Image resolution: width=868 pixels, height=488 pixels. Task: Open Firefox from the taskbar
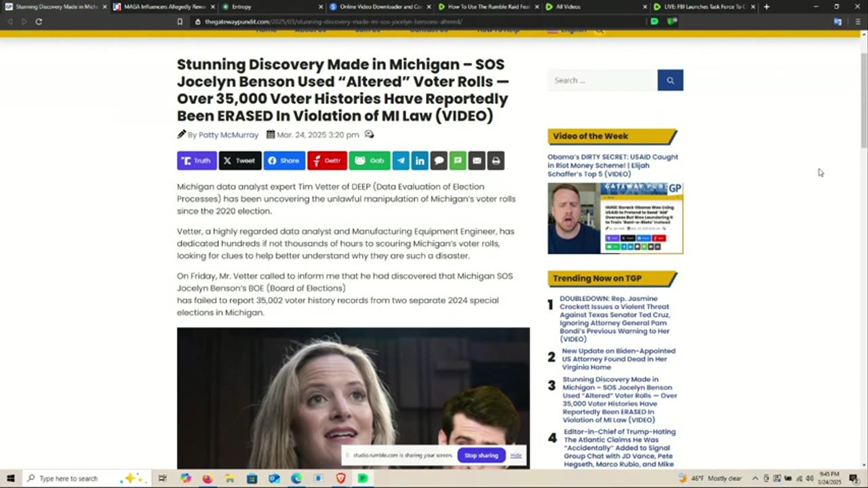click(x=208, y=479)
